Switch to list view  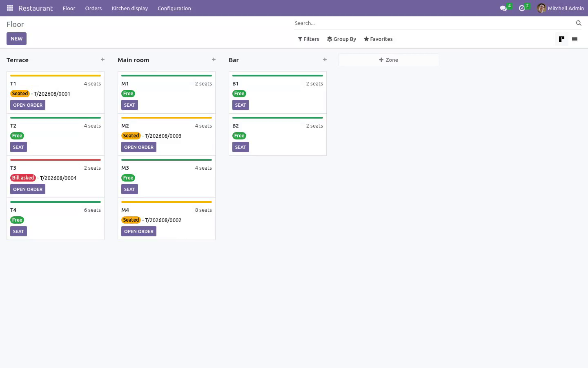pos(575,39)
